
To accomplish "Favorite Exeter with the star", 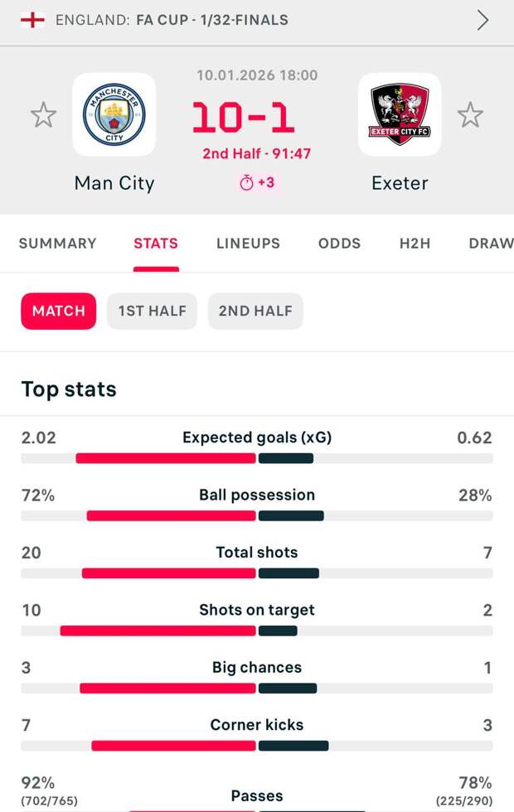I will (470, 114).
